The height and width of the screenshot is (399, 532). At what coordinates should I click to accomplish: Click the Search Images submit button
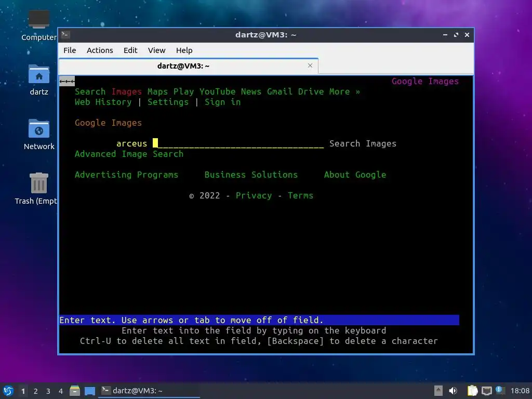363,143
